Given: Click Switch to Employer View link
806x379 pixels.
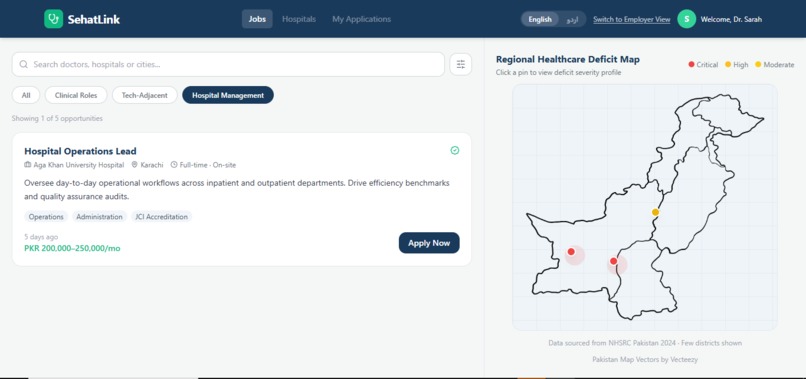Looking at the screenshot, I should (632, 20).
